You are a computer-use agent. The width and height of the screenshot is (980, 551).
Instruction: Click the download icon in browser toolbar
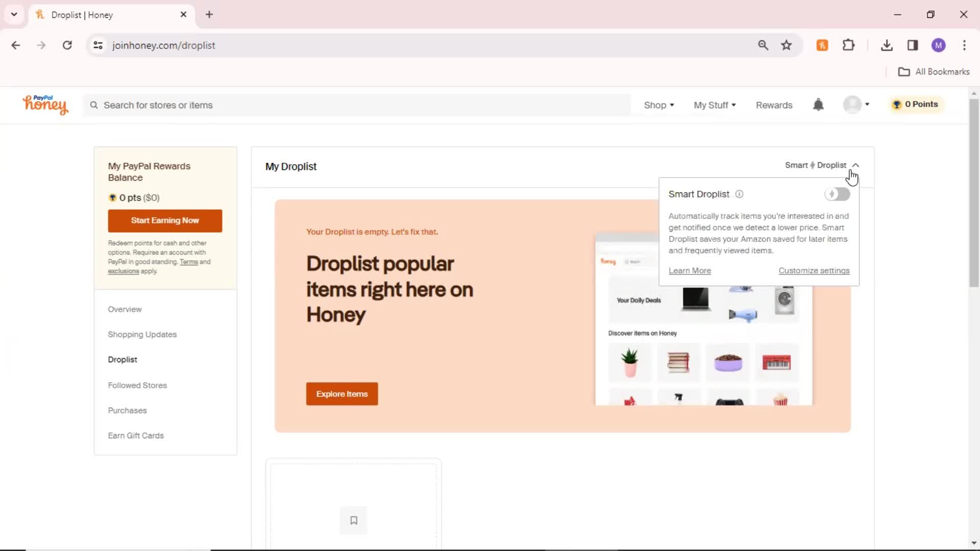887,45
